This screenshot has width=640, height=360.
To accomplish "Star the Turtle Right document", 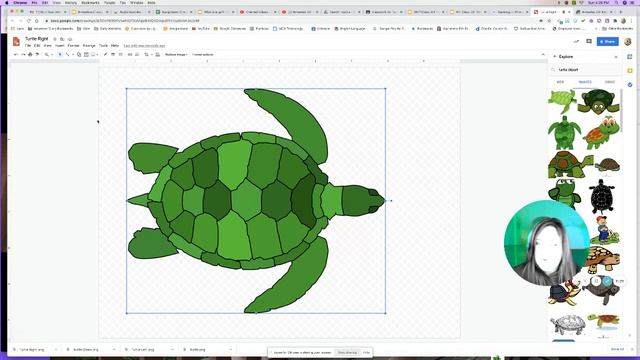I will [x=55, y=39].
